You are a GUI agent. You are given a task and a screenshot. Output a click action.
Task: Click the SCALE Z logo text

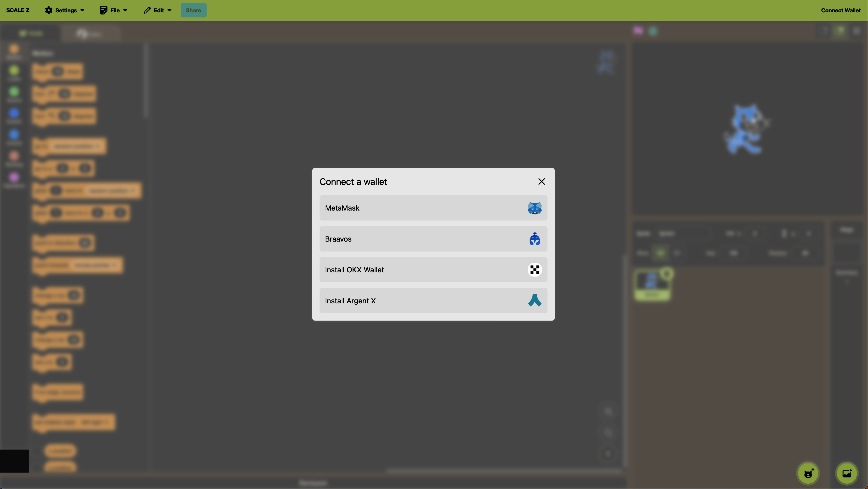click(18, 10)
